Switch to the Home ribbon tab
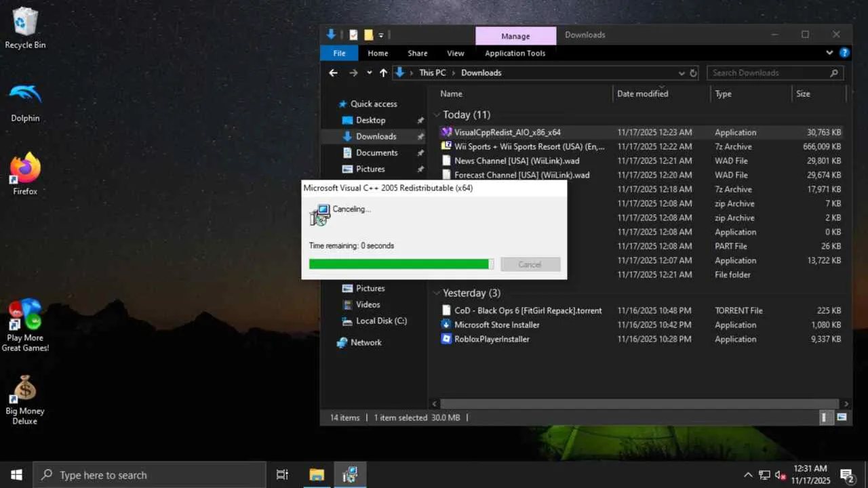The height and width of the screenshot is (488, 868). 378,53
